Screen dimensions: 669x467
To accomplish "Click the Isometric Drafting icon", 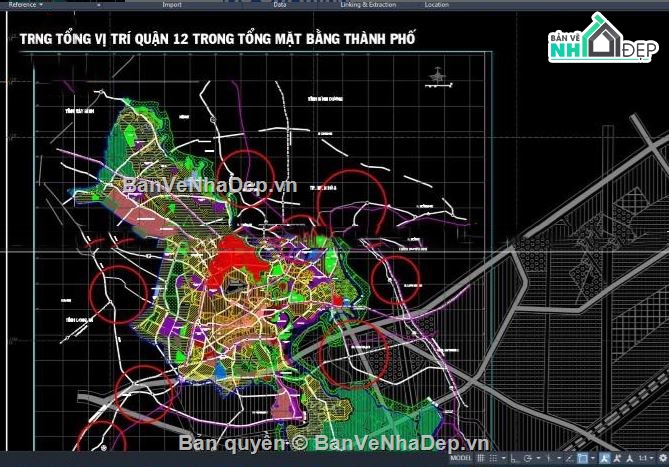I will pyautogui.click(x=548, y=459).
